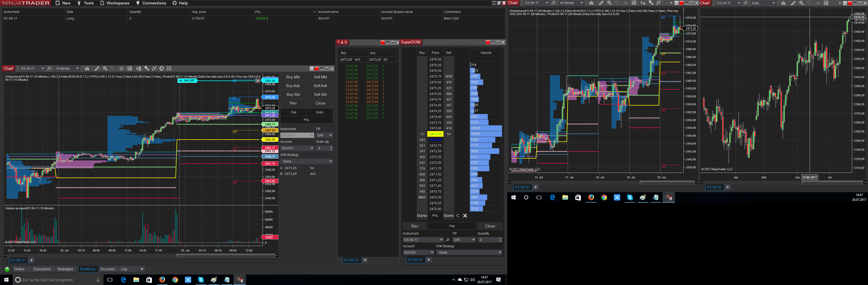Open Windows Start menu on left taskbar

coord(6,280)
